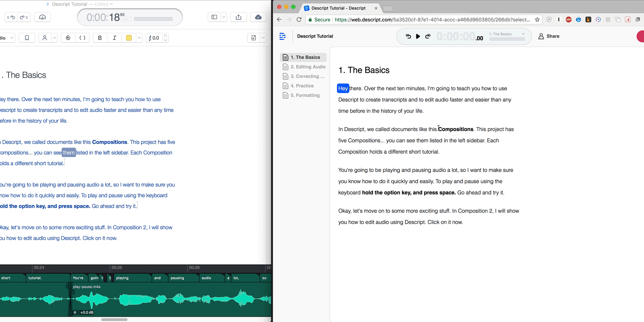Click the yellow highlight color swatch
This screenshot has height=322, width=644.
pyautogui.click(x=129, y=38)
